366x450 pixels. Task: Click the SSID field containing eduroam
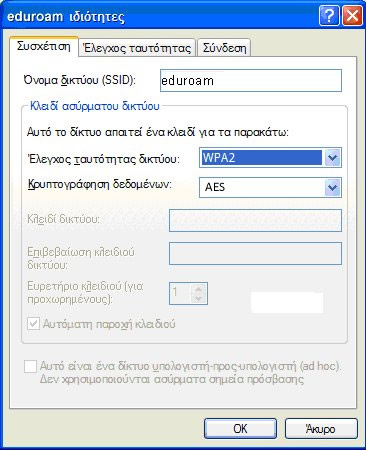coord(251,80)
